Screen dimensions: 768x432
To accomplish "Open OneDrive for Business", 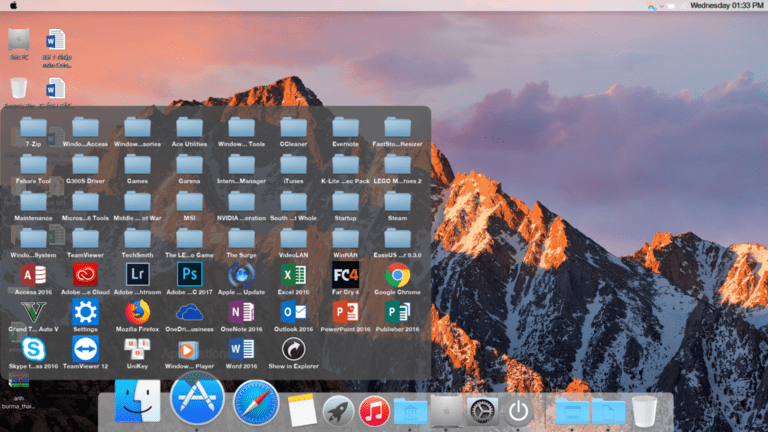I will click(189, 312).
